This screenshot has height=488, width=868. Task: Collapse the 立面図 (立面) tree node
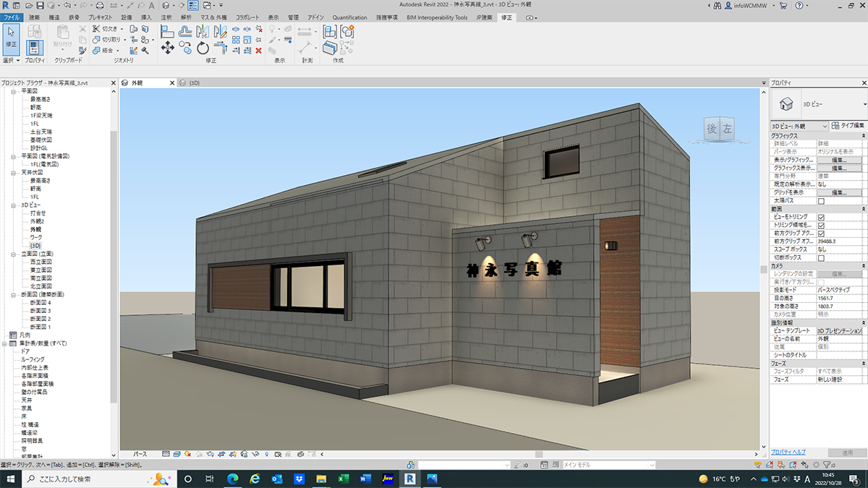pos(14,254)
